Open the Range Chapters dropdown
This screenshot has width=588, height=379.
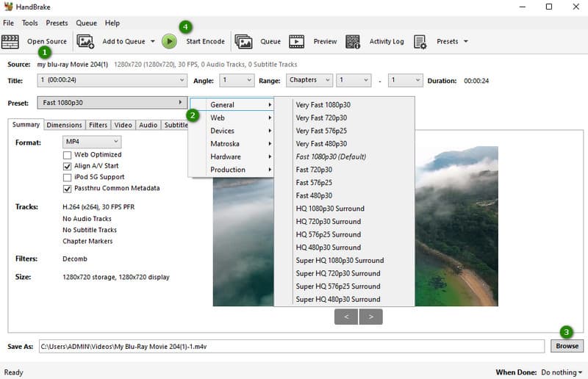point(308,80)
